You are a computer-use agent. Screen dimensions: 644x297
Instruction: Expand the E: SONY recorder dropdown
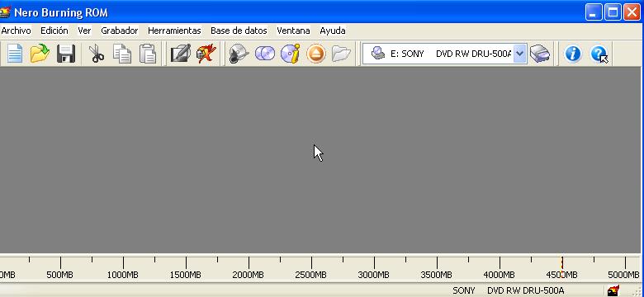[520, 54]
